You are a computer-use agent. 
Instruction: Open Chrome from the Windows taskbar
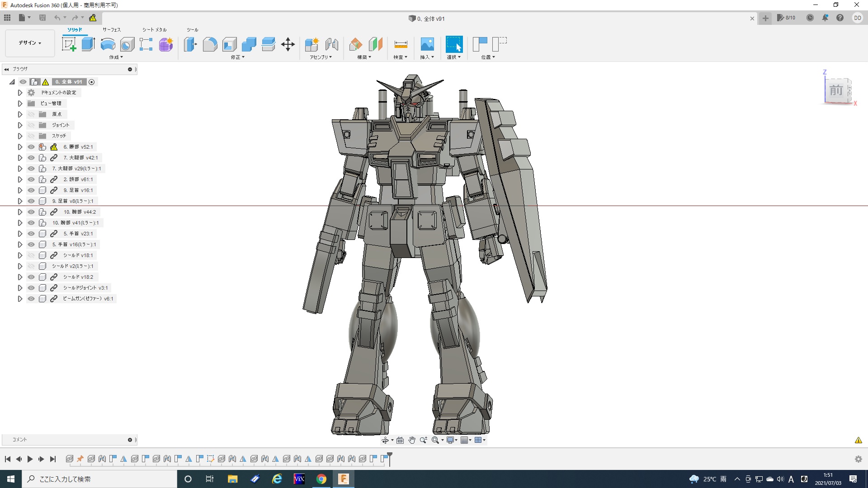tap(321, 479)
